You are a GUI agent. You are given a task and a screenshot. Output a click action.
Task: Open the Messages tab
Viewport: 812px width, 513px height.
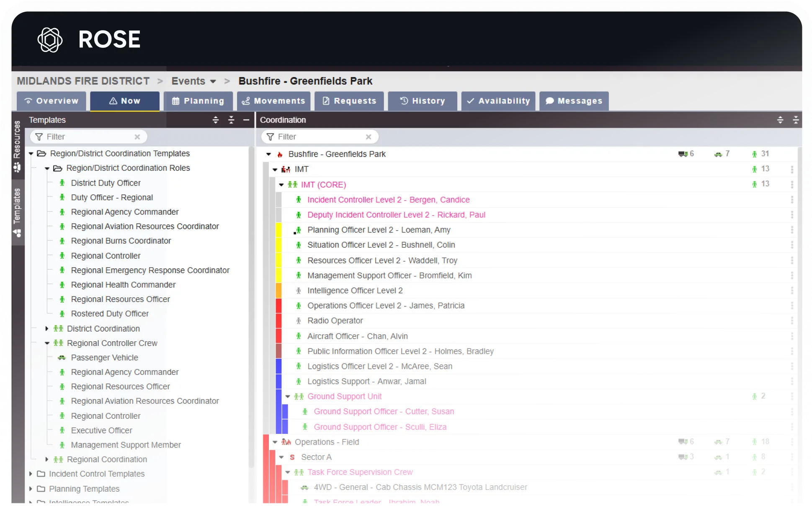[x=573, y=101]
